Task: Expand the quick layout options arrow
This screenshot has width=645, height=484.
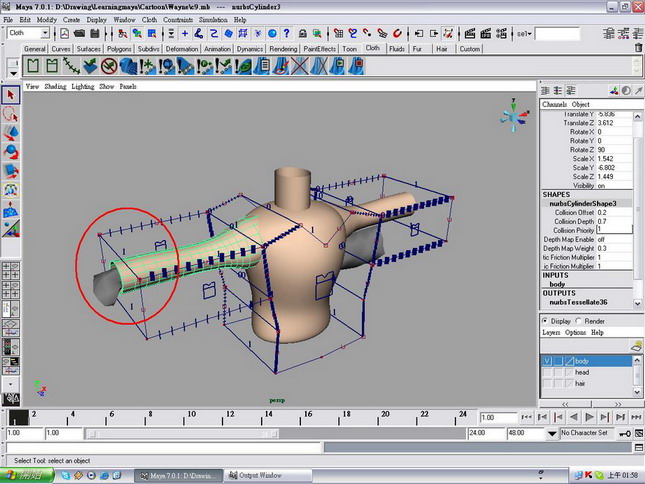Action: [x=10, y=384]
